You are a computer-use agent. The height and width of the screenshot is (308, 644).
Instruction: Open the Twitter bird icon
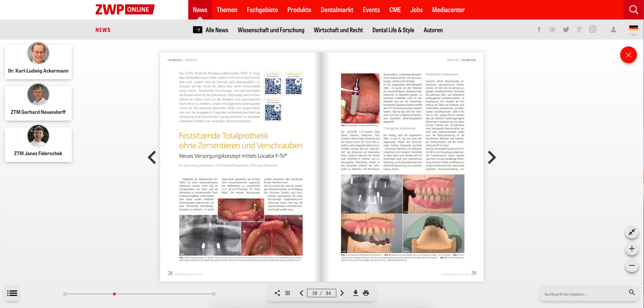click(x=566, y=30)
